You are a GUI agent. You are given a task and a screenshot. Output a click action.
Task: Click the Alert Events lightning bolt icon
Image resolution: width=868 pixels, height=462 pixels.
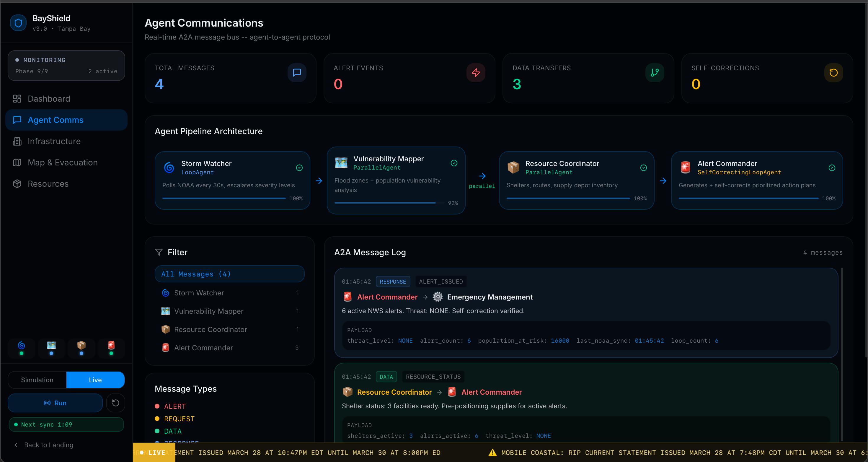(x=476, y=72)
